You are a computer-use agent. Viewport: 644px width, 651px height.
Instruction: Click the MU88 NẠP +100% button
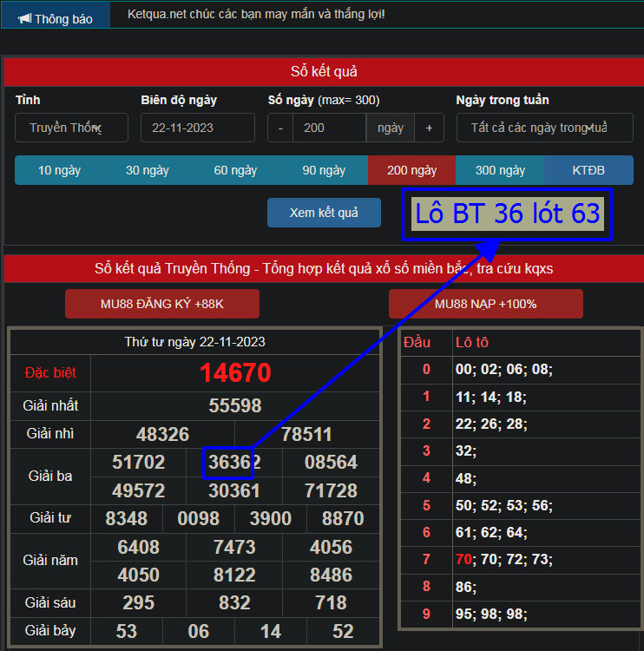click(485, 304)
